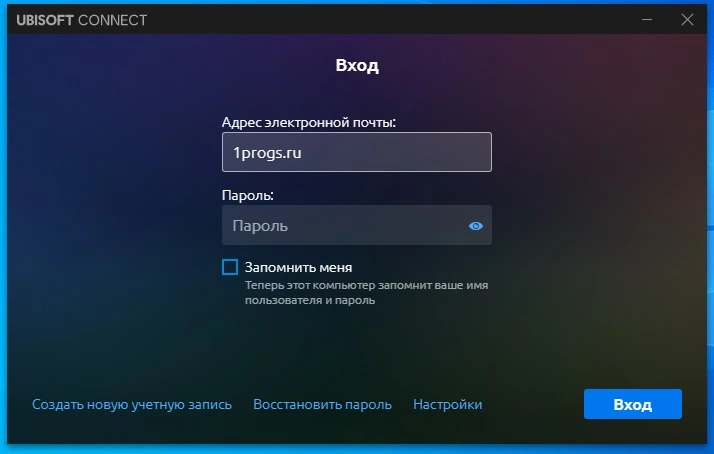Open the Восстановить пароль link
Screen dimensions: 714x454
click(322, 404)
